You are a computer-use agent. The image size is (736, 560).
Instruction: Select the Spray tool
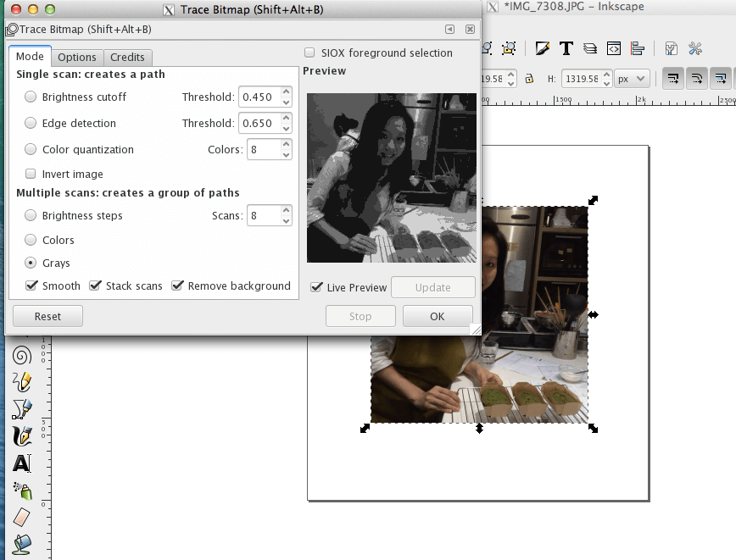22,491
